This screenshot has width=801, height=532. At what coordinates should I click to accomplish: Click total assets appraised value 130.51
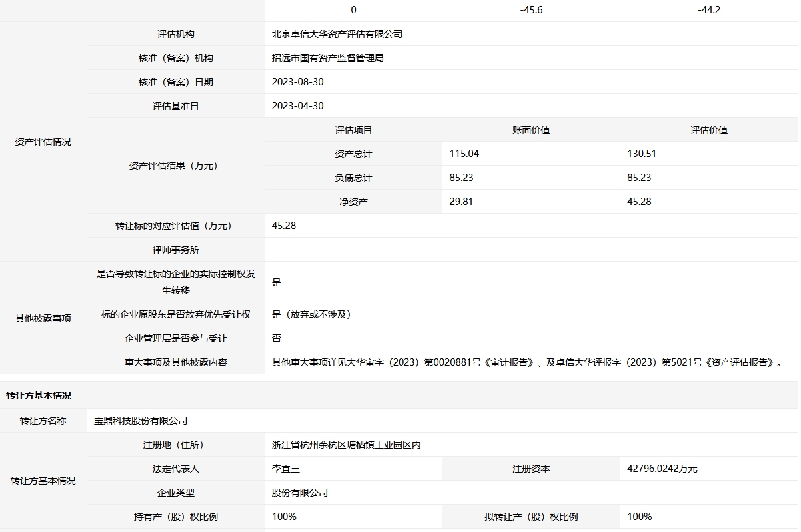pyautogui.click(x=642, y=154)
